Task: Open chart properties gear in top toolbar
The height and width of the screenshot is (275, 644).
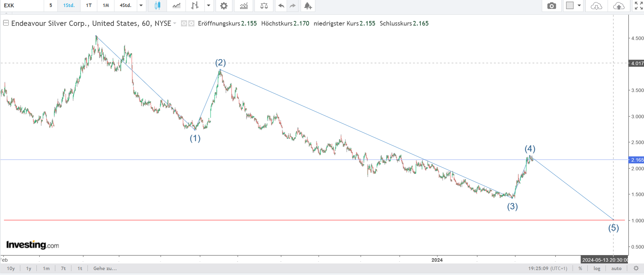Action: (x=224, y=6)
